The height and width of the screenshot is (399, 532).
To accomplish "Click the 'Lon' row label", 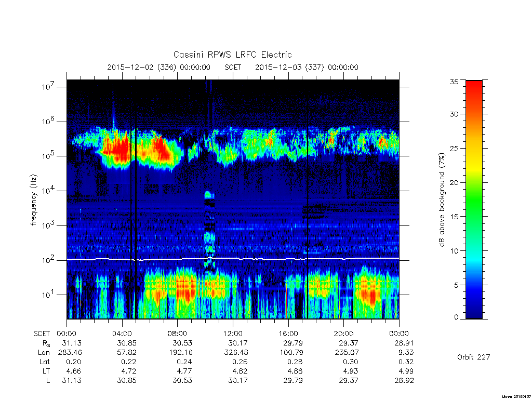I will (x=44, y=353).
